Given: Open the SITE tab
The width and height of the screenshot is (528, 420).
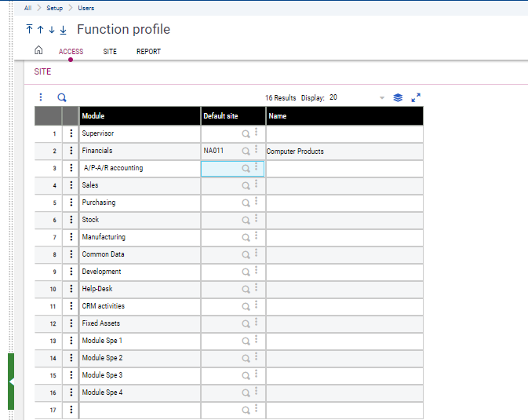Looking at the screenshot, I should tap(110, 52).
